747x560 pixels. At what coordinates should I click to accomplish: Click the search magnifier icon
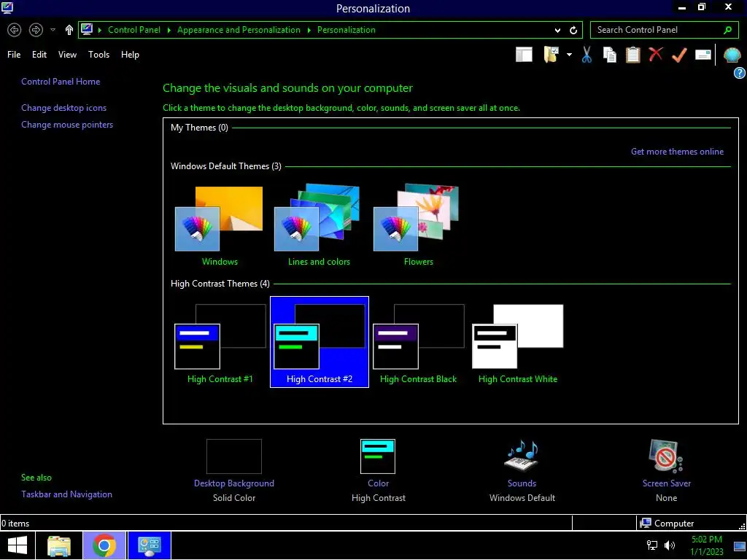(727, 30)
